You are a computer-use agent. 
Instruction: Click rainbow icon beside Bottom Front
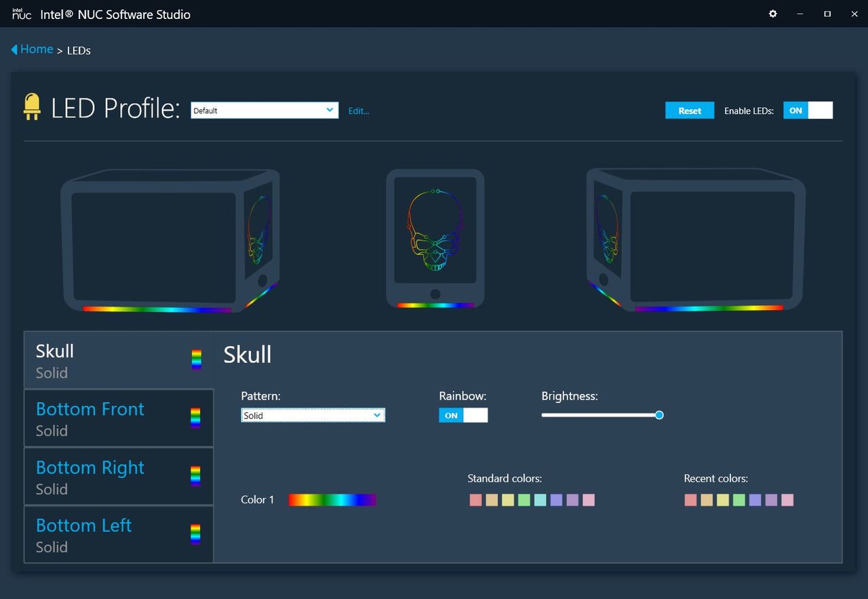click(x=196, y=418)
